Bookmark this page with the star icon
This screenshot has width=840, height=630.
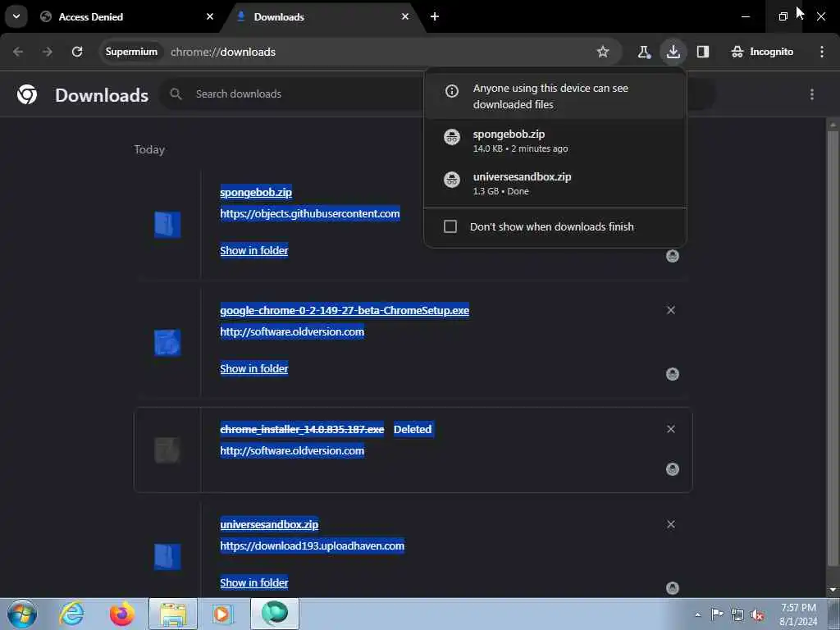click(603, 52)
